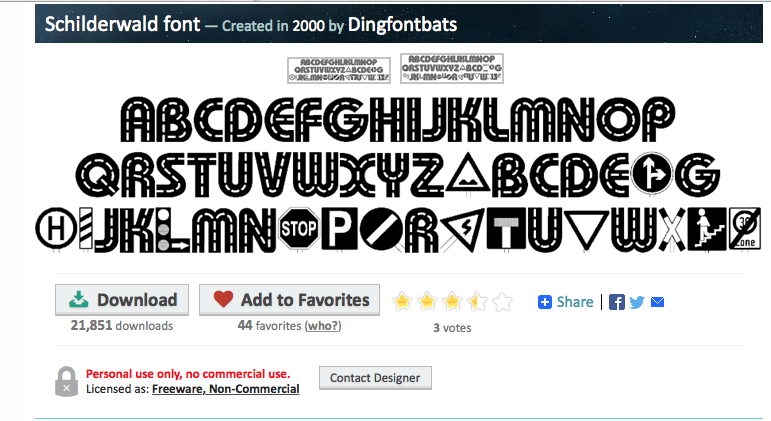This screenshot has width=771, height=421.
Task: Click the '3 votes' text
Action: tap(452, 328)
